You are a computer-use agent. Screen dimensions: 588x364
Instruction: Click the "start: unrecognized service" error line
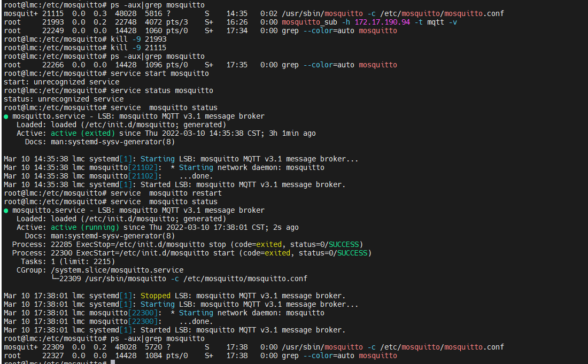(61, 82)
